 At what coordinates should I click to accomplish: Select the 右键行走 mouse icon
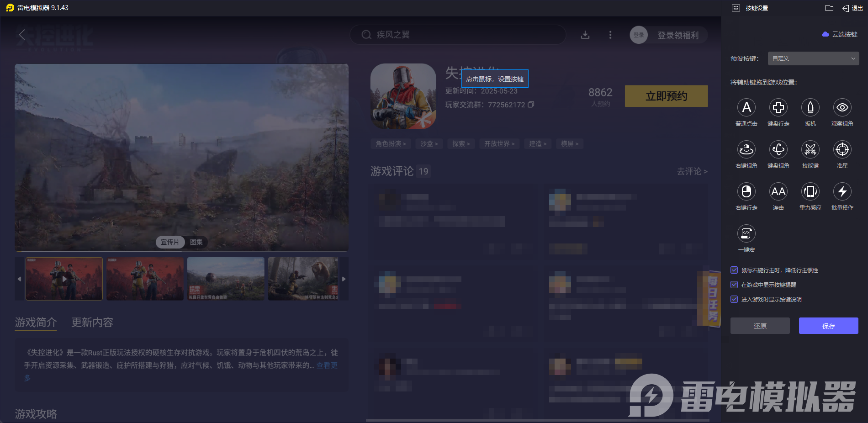pyautogui.click(x=746, y=191)
